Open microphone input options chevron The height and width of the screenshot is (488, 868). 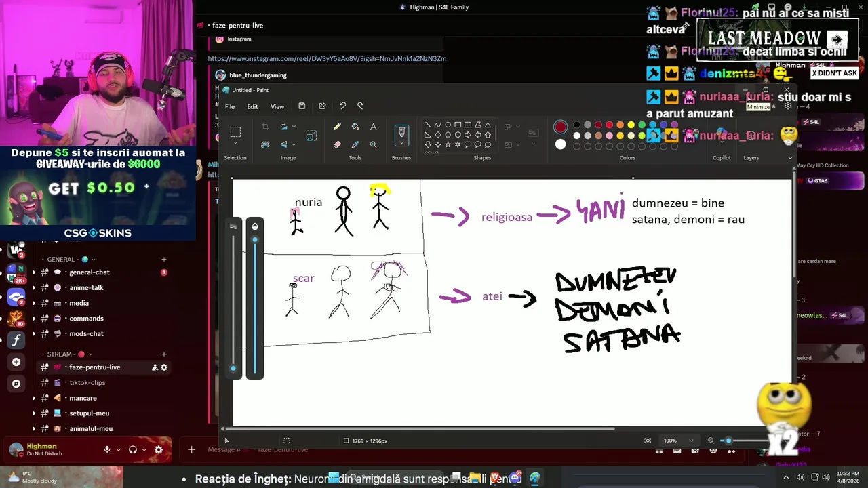(118, 449)
